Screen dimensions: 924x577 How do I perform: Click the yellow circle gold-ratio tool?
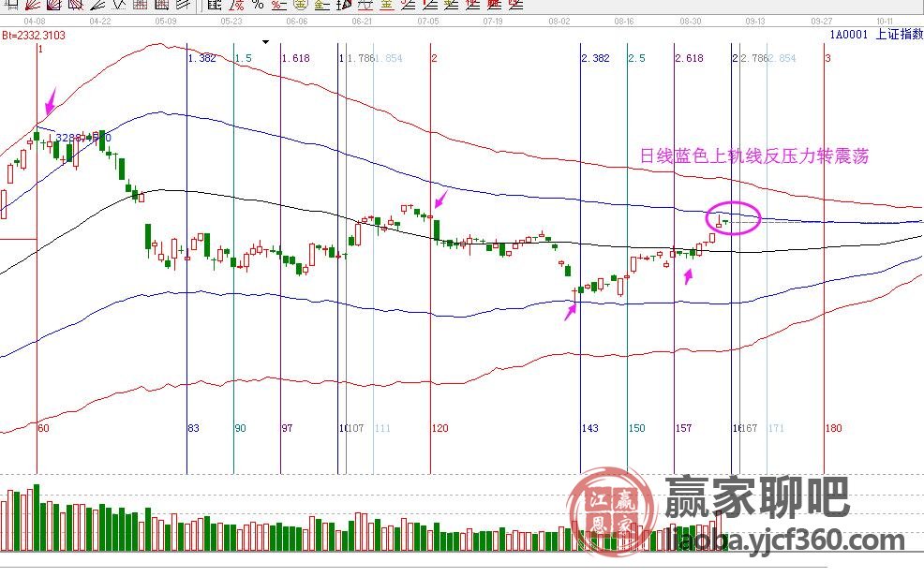[x=301, y=5]
